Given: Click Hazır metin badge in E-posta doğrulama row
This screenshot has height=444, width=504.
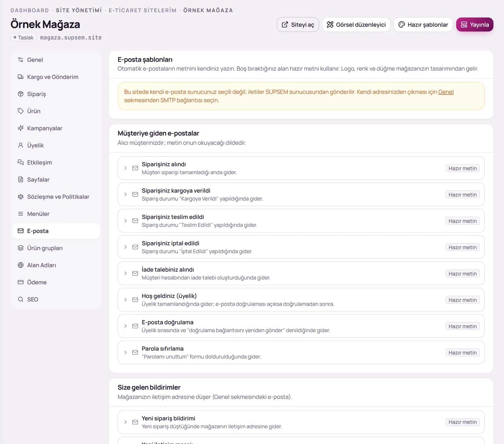Looking at the screenshot, I should point(462,326).
